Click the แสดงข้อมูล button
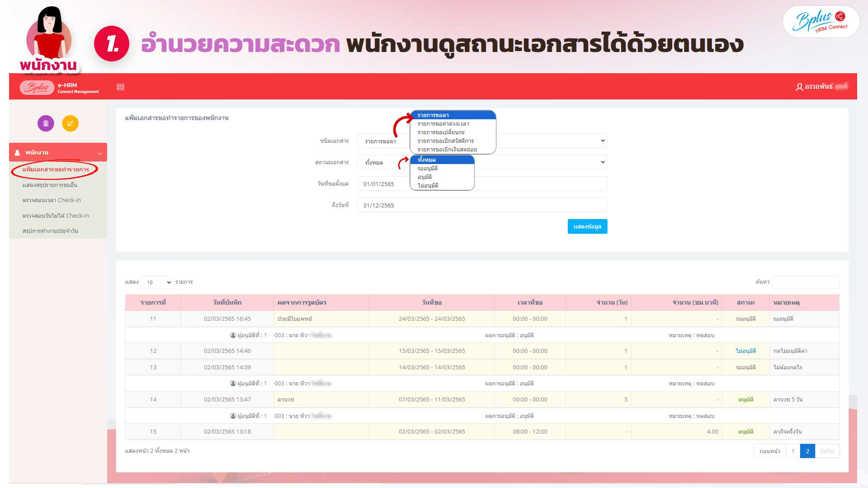This screenshot has height=488, width=868. coord(587,226)
